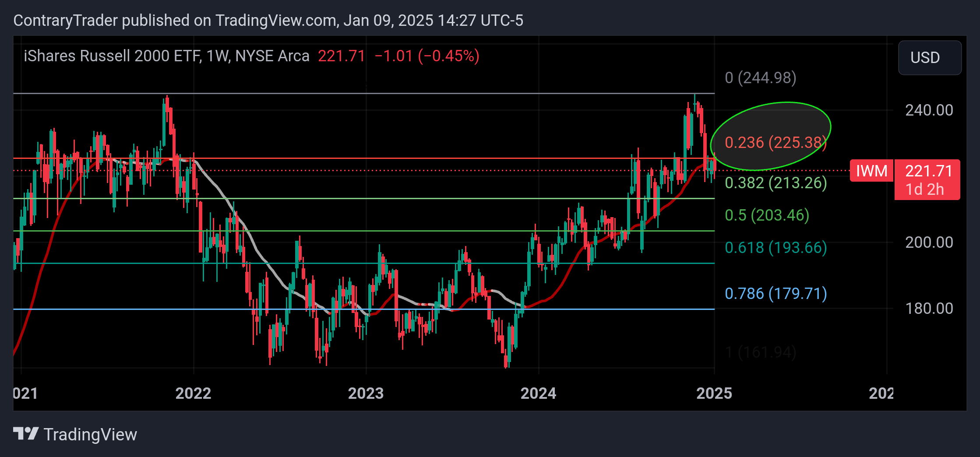Click the -1.01 (-0.45%) change value

coord(427,56)
